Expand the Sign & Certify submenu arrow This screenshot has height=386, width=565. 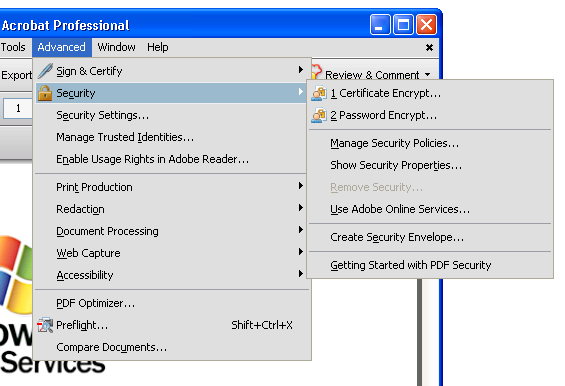pos(301,70)
